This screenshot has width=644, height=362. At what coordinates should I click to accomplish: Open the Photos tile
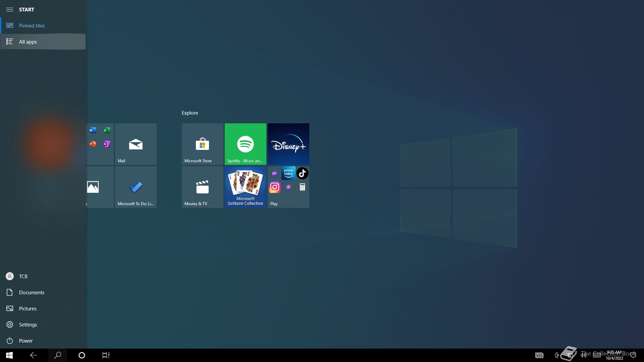[100, 187]
